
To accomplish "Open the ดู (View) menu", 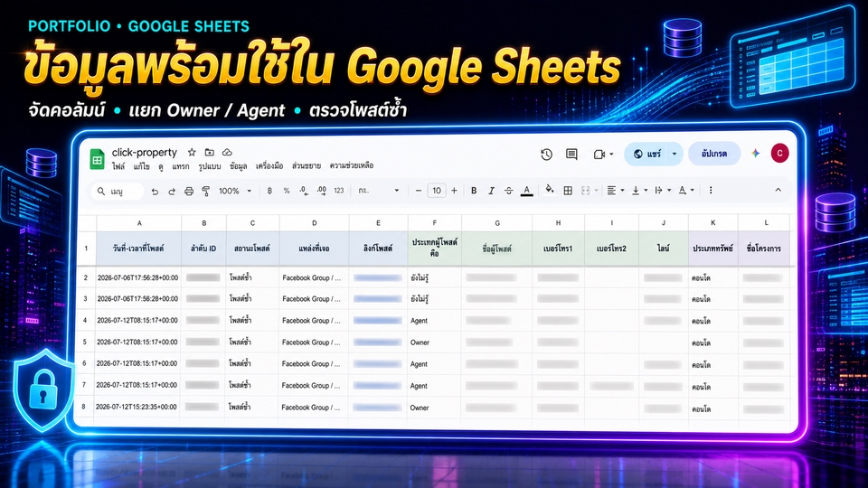I will [x=161, y=166].
